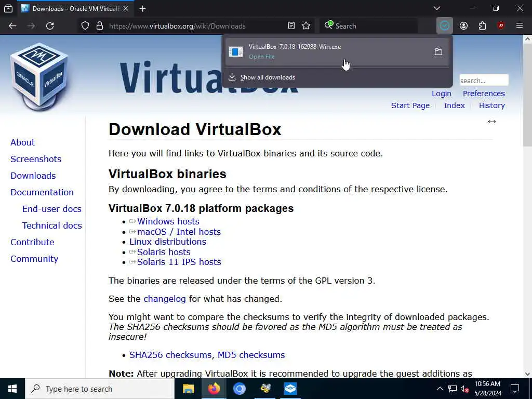Click the Firefox Search box
Screen dimensions: 532x399
pos(368,26)
